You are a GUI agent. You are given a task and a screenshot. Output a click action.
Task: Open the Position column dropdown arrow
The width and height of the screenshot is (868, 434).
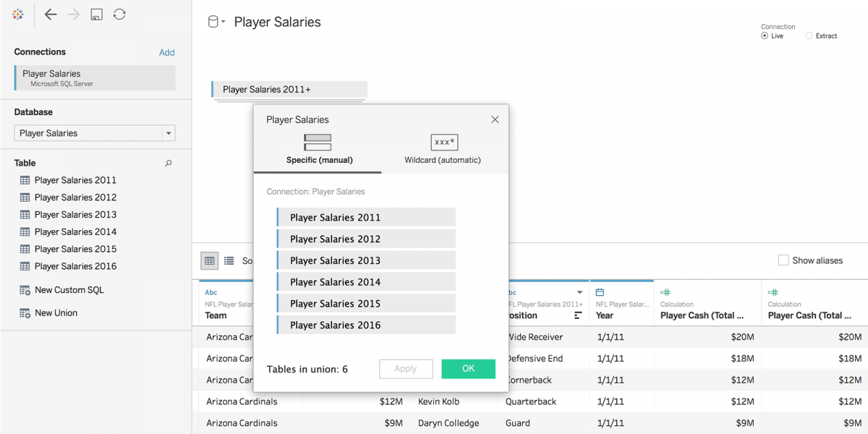point(579,293)
